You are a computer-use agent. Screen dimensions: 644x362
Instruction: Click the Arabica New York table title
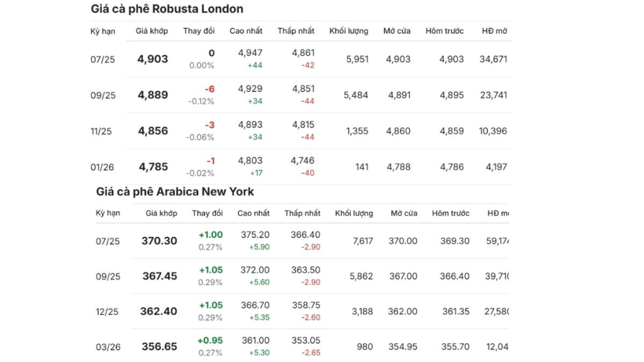pos(175,191)
